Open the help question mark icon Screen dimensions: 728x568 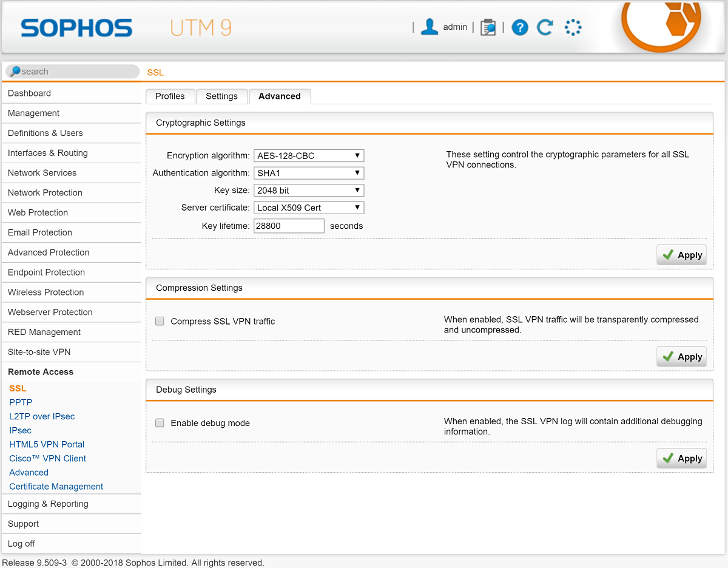click(520, 27)
